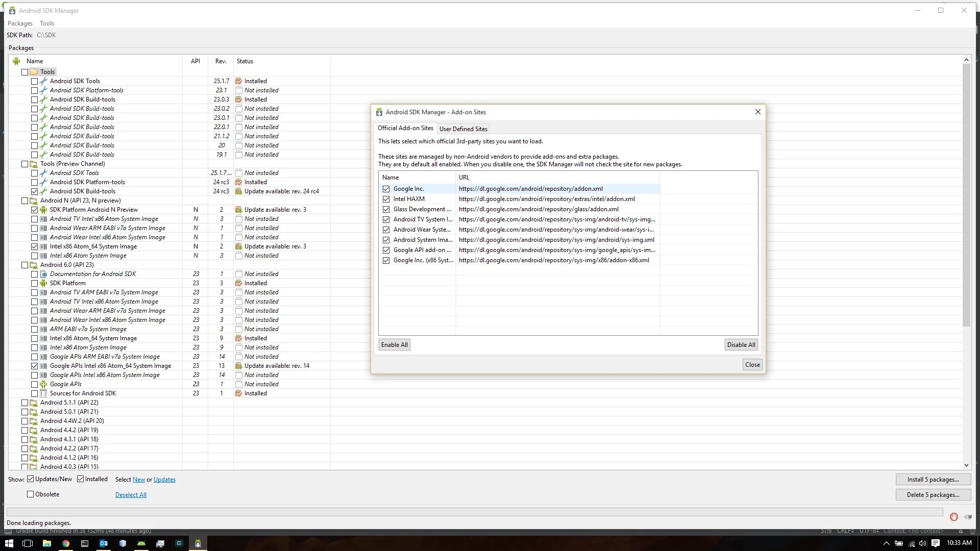Viewport: 980px width, 551px height.
Task: Click the Android robot icon in Name header
Action: point(16,61)
